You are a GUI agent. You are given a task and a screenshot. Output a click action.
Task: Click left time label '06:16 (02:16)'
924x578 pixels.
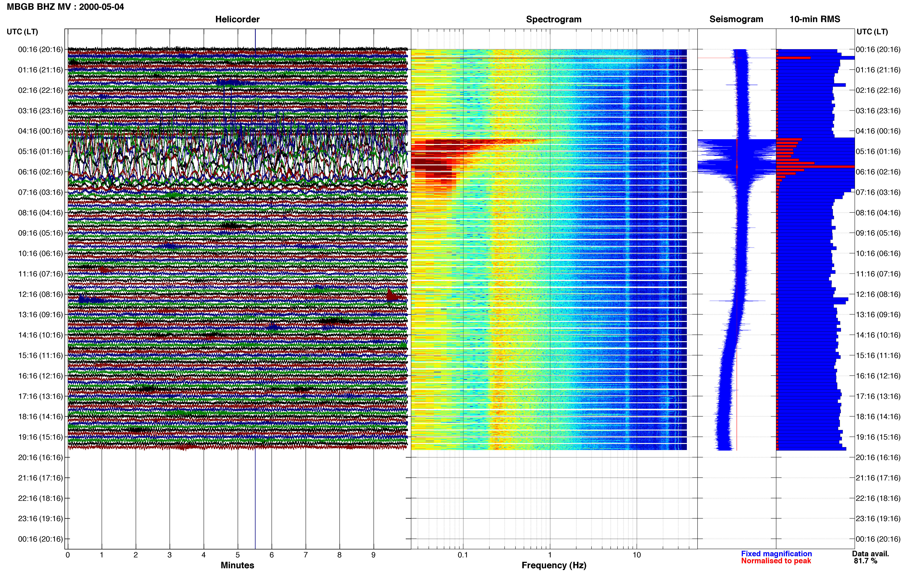tap(40, 172)
